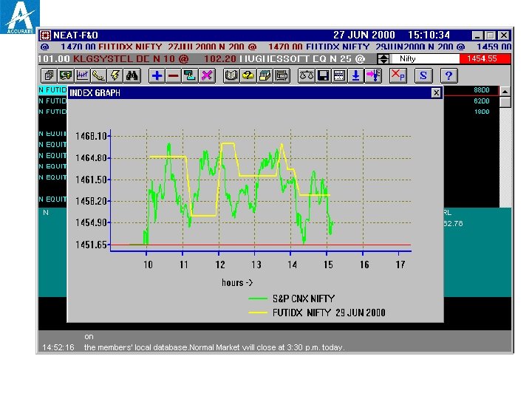Viewport: 532px width, 399px height.
Task: Click the teal order modify icon
Action: coord(190,75)
